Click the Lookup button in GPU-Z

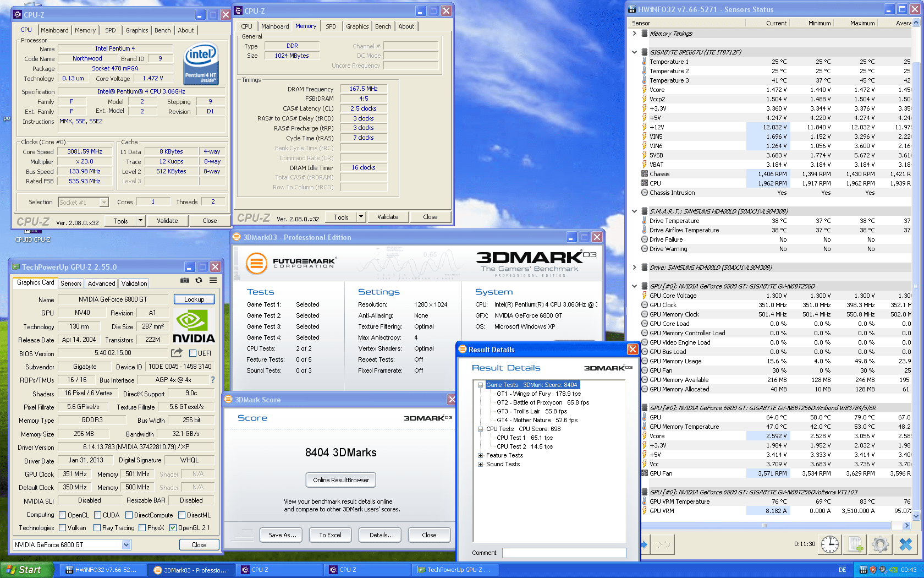tap(194, 299)
